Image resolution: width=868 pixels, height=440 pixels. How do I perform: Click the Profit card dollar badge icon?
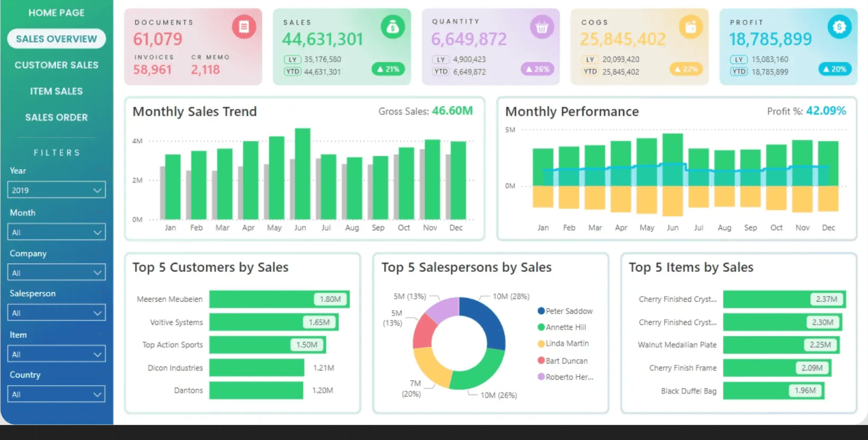839,27
